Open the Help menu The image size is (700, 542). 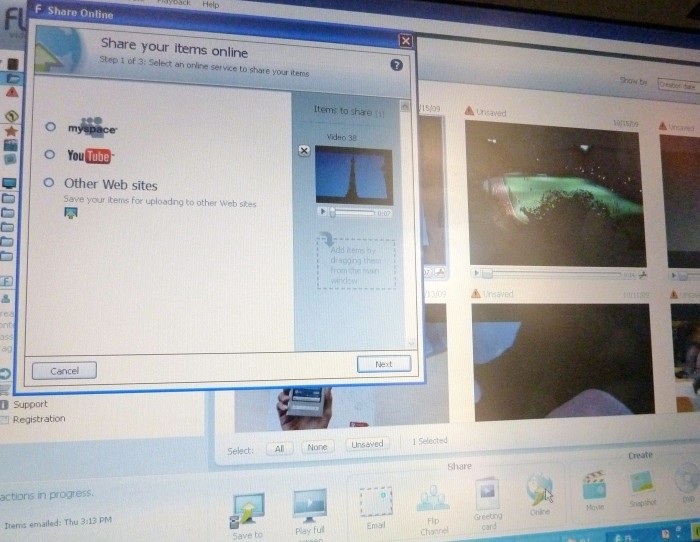coord(210,4)
